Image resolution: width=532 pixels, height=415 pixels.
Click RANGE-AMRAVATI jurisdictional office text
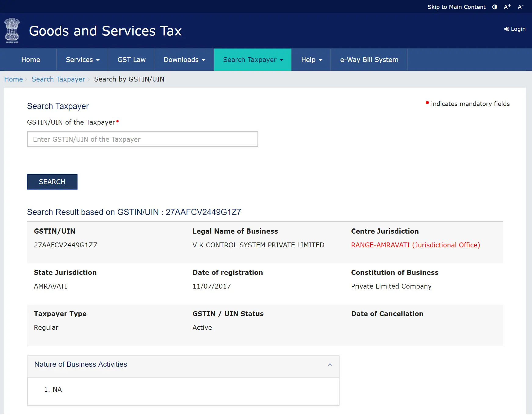point(415,245)
